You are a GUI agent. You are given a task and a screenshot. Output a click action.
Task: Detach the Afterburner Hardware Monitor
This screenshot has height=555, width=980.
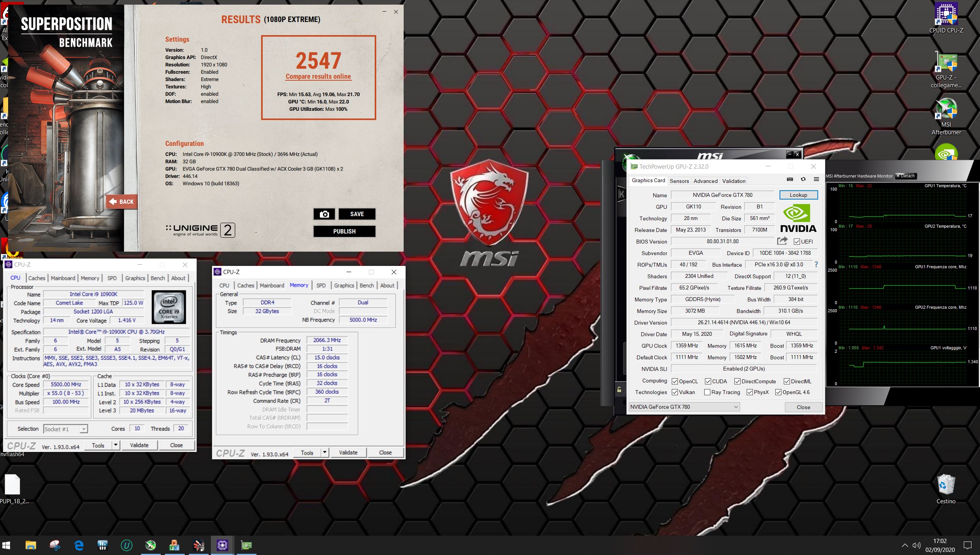coord(906,176)
